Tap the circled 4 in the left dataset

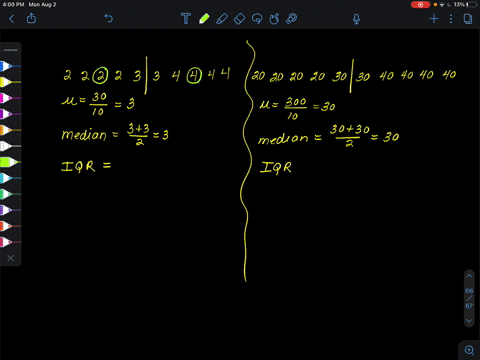click(x=194, y=76)
